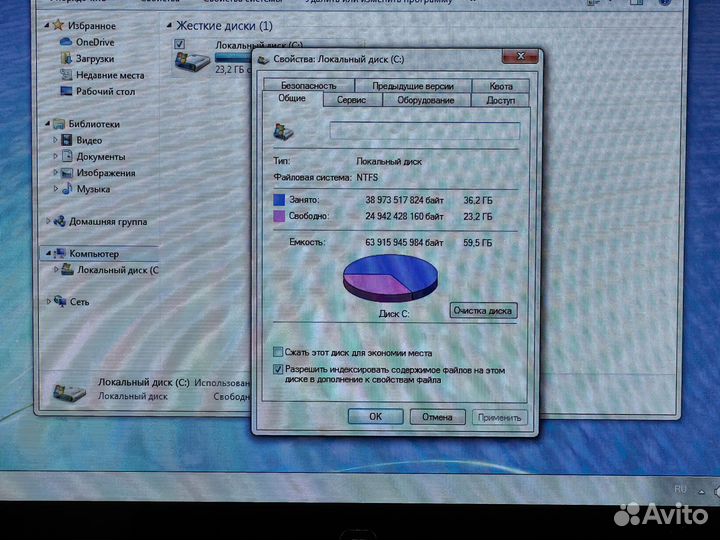Select OneDrive in the navigation pane
720x540 pixels.
95,42
